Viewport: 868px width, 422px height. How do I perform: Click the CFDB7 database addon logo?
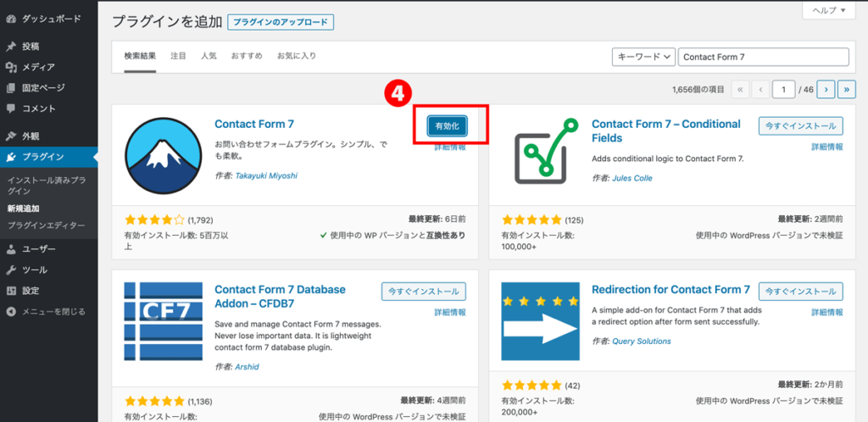click(164, 321)
